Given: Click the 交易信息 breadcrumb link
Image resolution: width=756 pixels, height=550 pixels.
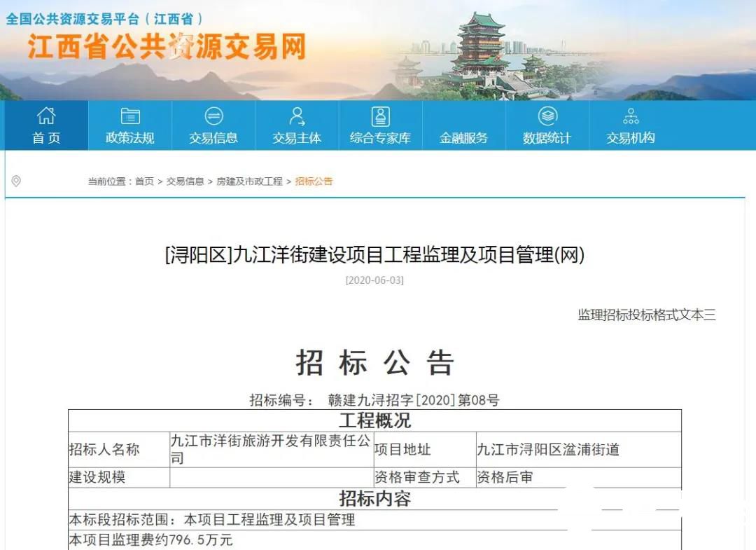Looking at the screenshot, I should pyautogui.click(x=185, y=181).
